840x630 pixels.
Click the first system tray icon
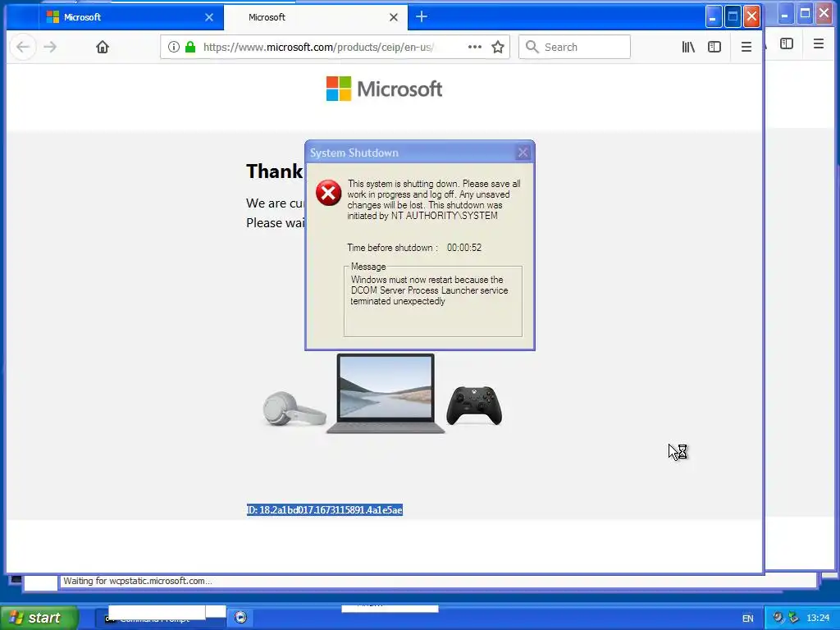point(778,618)
